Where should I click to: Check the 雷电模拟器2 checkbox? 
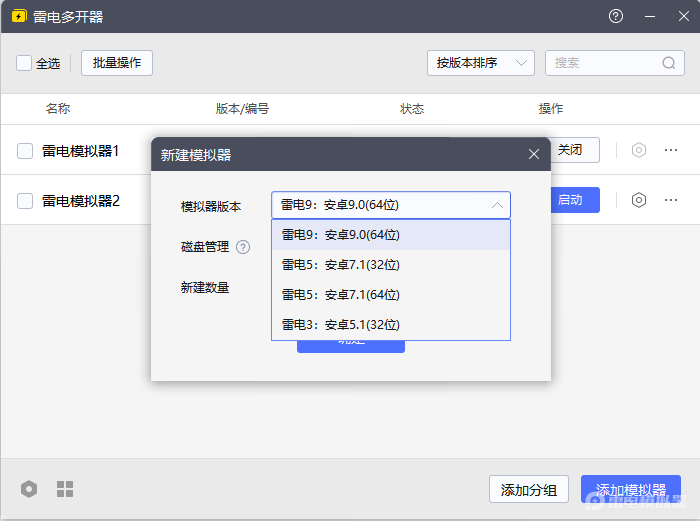pos(25,201)
